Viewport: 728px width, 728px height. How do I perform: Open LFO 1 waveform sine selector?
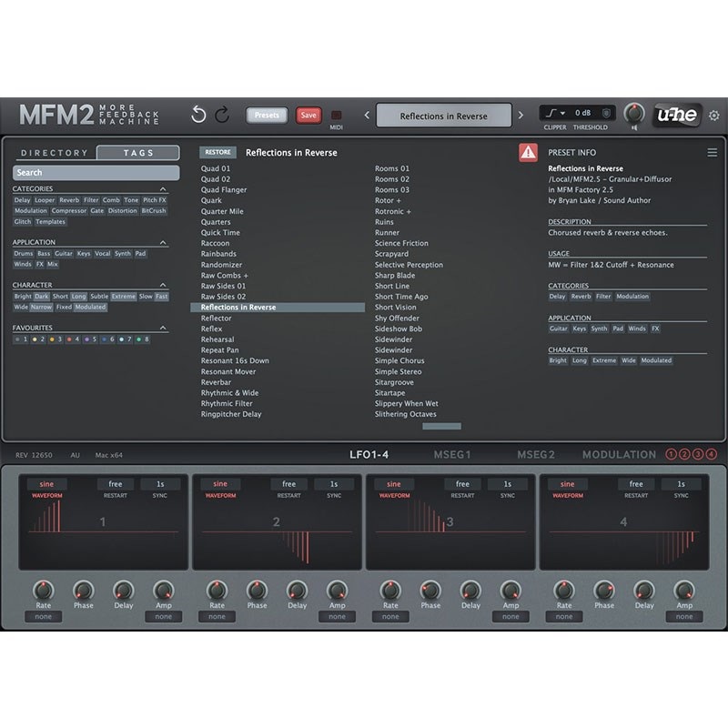[x=46, y=484]
